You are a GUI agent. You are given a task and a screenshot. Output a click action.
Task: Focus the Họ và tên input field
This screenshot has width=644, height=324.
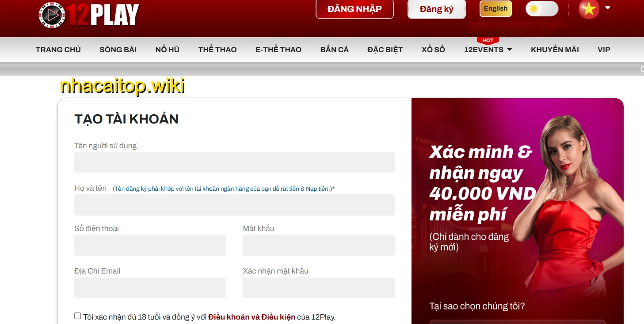[x=234, y=205]
